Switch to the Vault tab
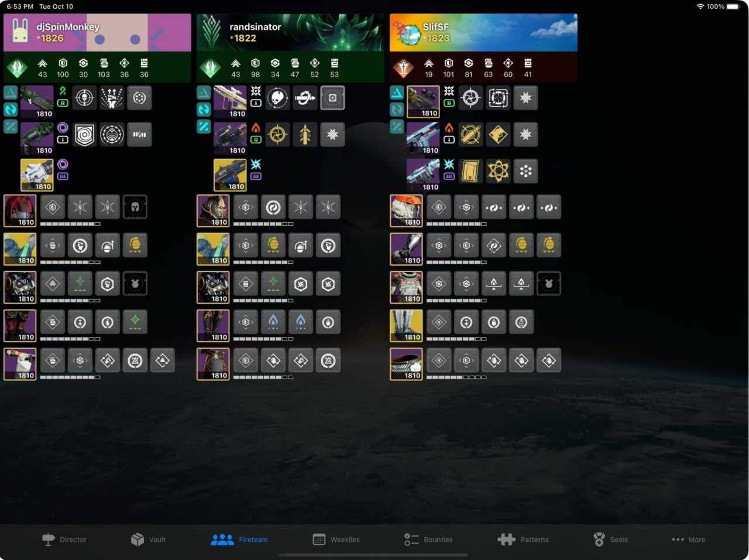The height and width of the screenshot is (560, 749). (148, 540)
